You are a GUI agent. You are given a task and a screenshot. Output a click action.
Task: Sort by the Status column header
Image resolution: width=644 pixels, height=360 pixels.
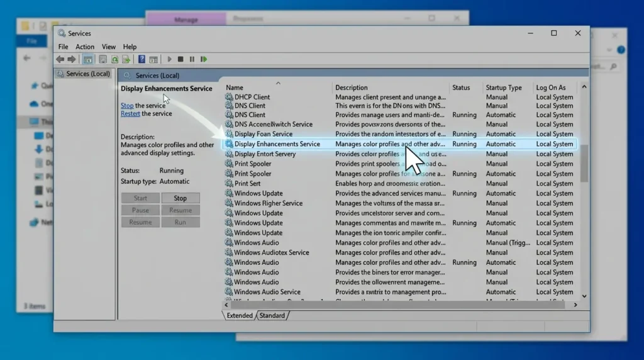(x=461, y=87)
